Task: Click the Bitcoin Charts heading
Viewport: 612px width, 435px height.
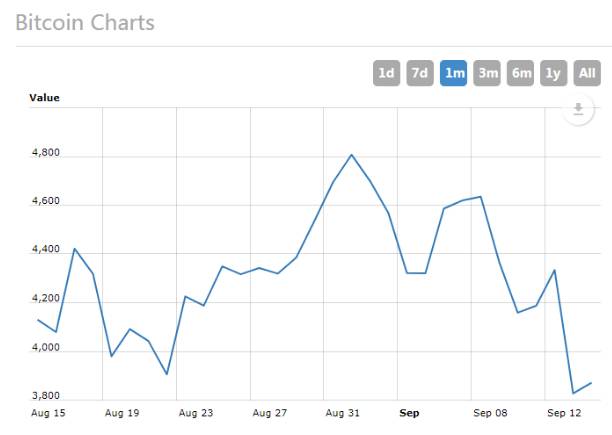Action: (85, 23)
